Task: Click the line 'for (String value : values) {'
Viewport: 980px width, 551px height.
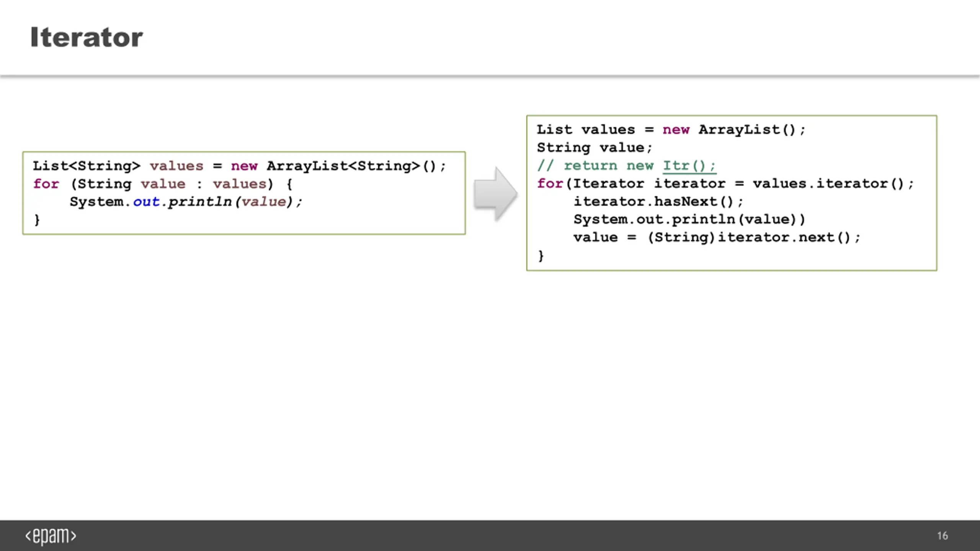Action: [x=163, y=184]
